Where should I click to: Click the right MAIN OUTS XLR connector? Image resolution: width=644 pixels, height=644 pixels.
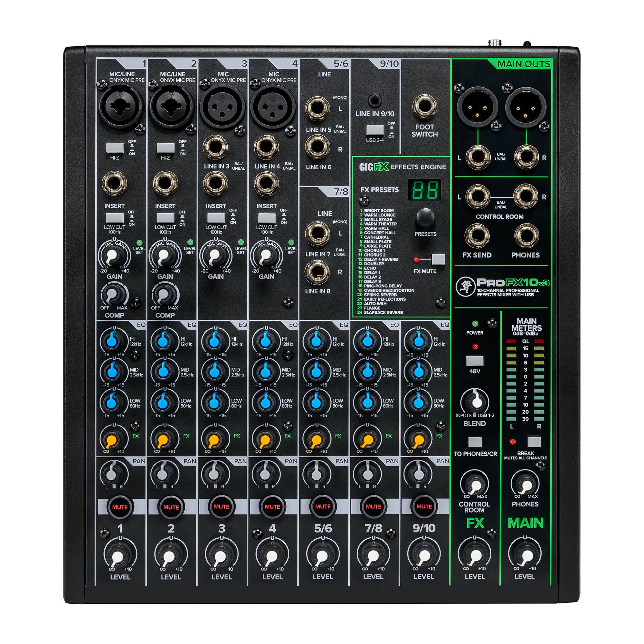click(x=526, y=107)
